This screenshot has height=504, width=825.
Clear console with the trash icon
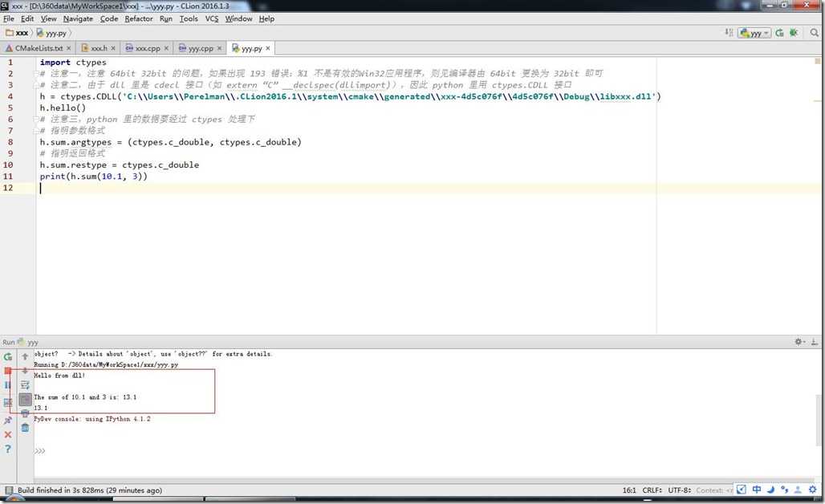[x=25, y=428]
